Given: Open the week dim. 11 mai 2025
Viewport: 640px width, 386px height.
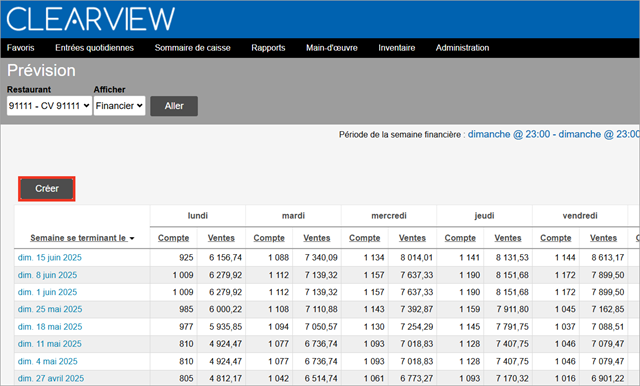Looking at the screenshot, I should (49, 344).
